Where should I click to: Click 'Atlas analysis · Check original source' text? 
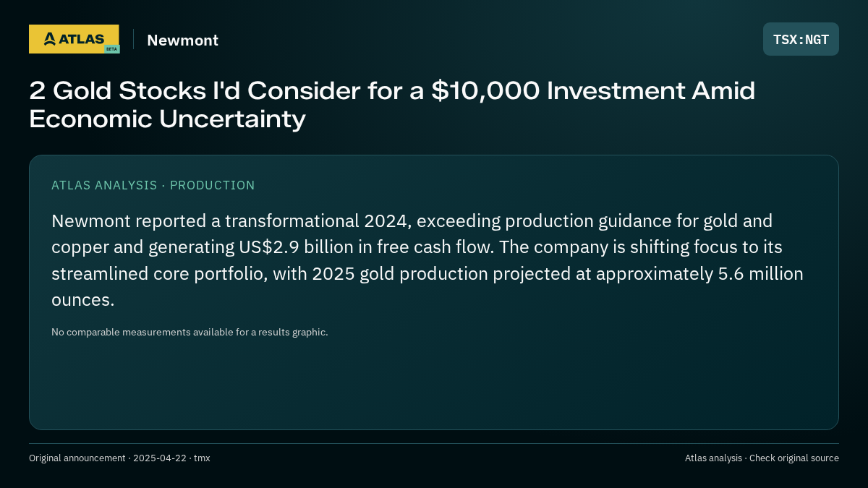(x=762, y=458)
